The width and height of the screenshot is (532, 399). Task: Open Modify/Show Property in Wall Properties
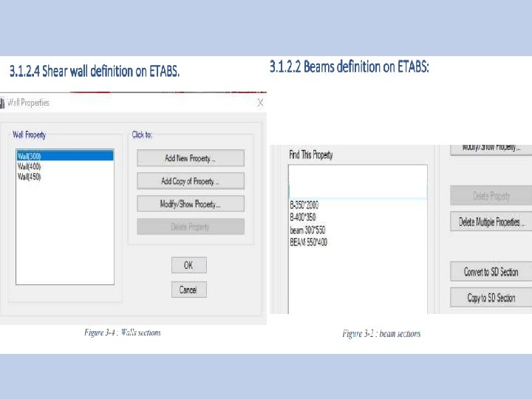[x=191, y=204]
